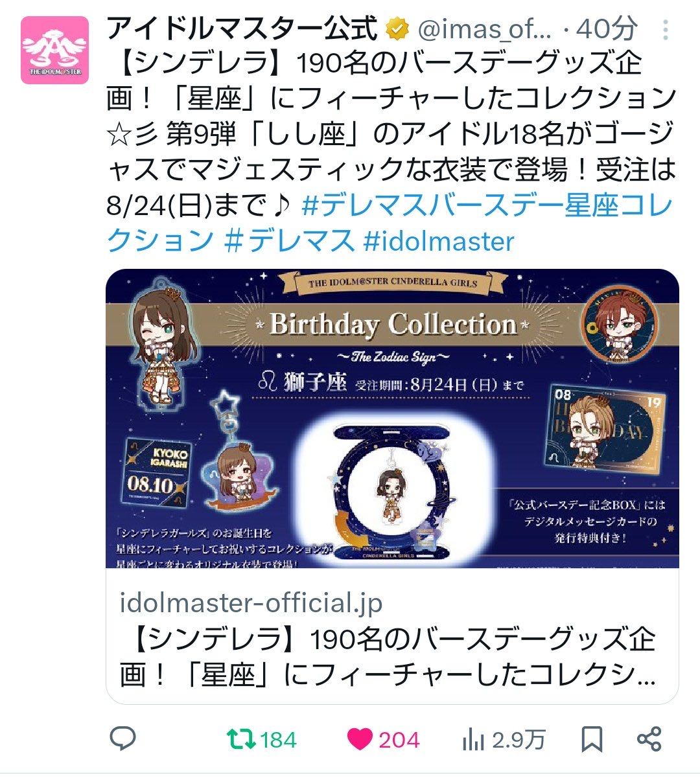This screenshot has height=780, width=700.
Task: Unlike the post via pink heart
Action: pos(360,739)
